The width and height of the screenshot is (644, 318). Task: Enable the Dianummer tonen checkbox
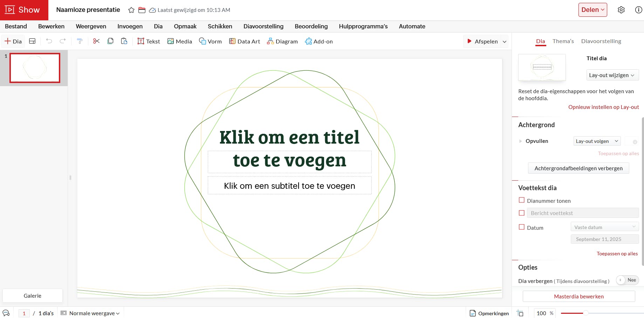[521, 200]
